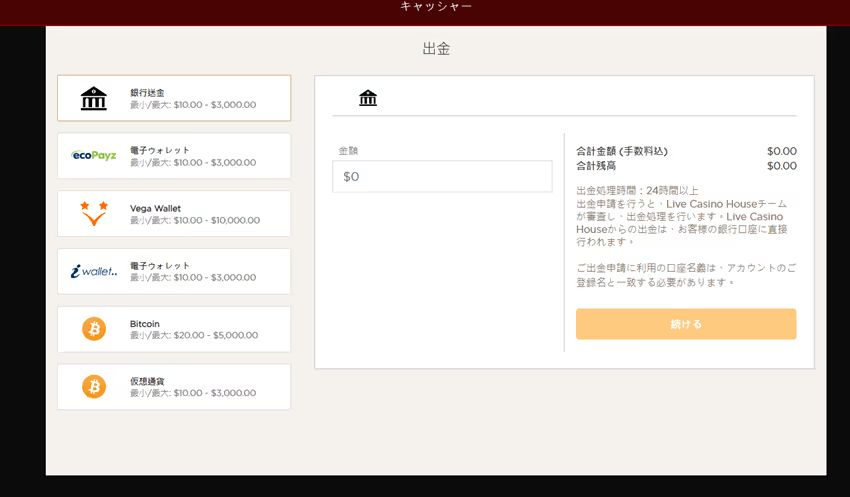Click the iWallet logo
This screenshot has height=497, width=850.
tap(94, 271)
